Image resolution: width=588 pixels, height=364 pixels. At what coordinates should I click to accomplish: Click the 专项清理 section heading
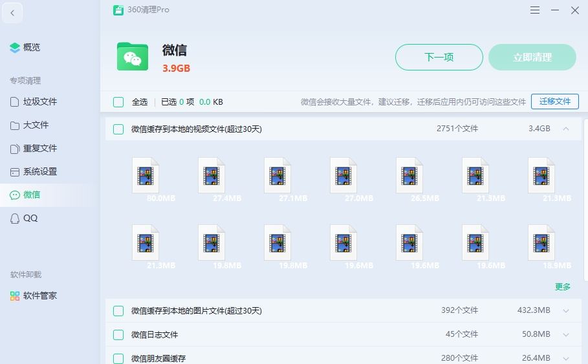tap(25, 81)
